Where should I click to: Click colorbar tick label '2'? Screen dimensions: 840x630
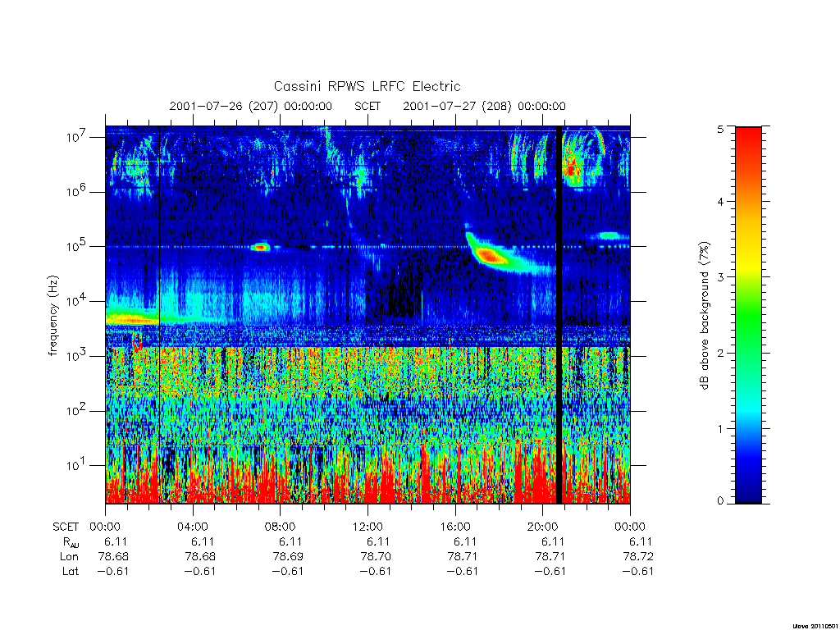(720, 353)
